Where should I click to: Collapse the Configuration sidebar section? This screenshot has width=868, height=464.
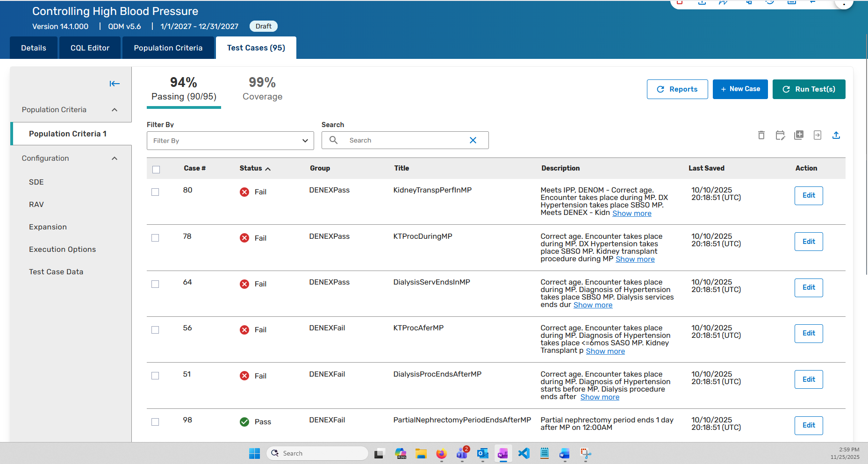[115, 158]
